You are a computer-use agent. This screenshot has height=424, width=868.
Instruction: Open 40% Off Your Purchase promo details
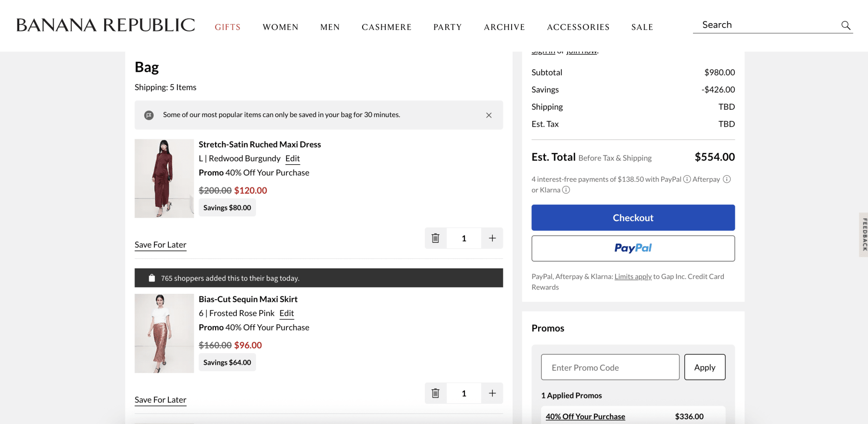point(585,417)
